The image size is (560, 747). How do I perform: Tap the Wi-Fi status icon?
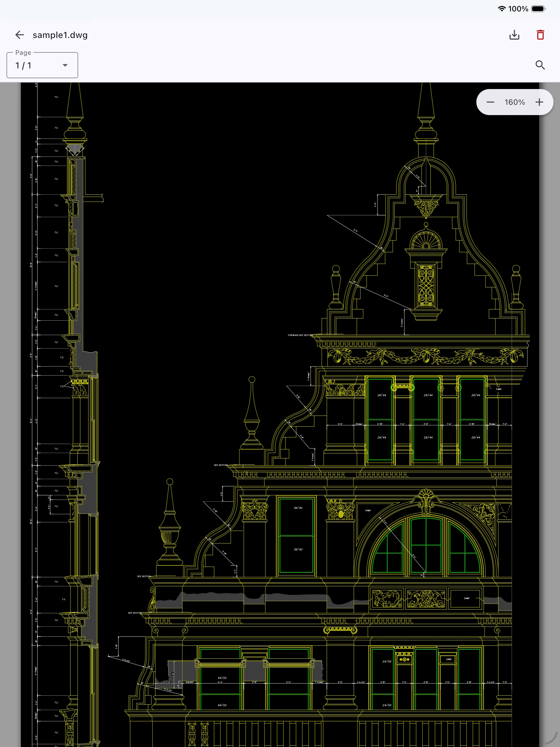point(502,9)
